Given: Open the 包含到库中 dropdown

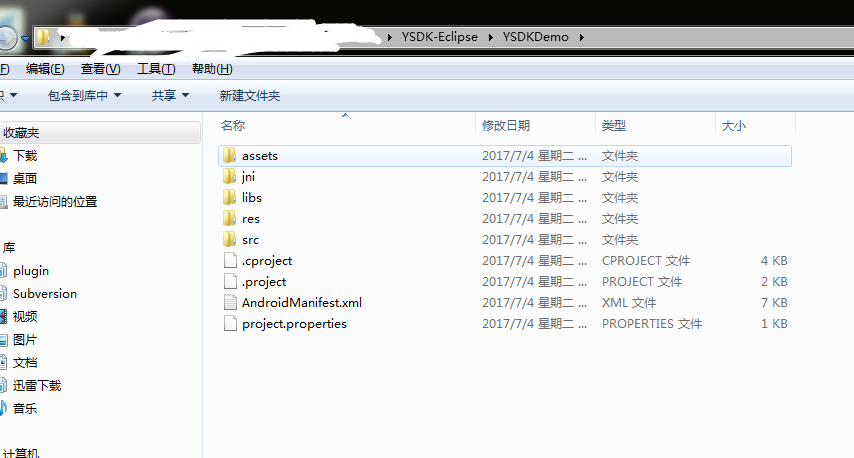Looking at the screenshot, I should (84, 96).
